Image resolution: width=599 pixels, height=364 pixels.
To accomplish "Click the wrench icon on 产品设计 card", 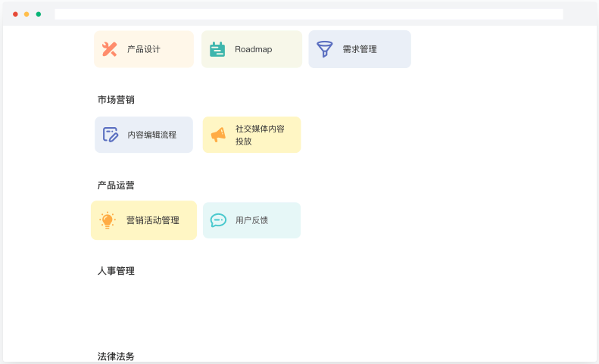I will 109,49.
